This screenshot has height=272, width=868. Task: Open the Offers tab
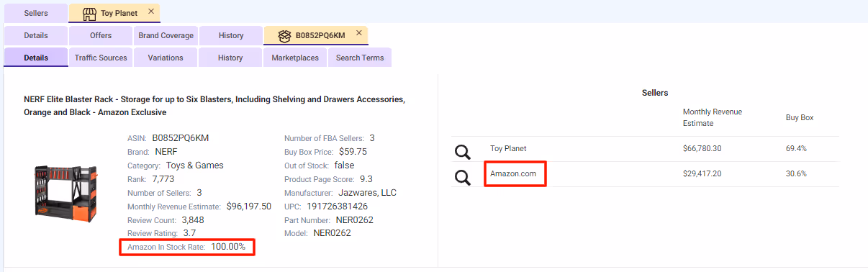(101, 35)
